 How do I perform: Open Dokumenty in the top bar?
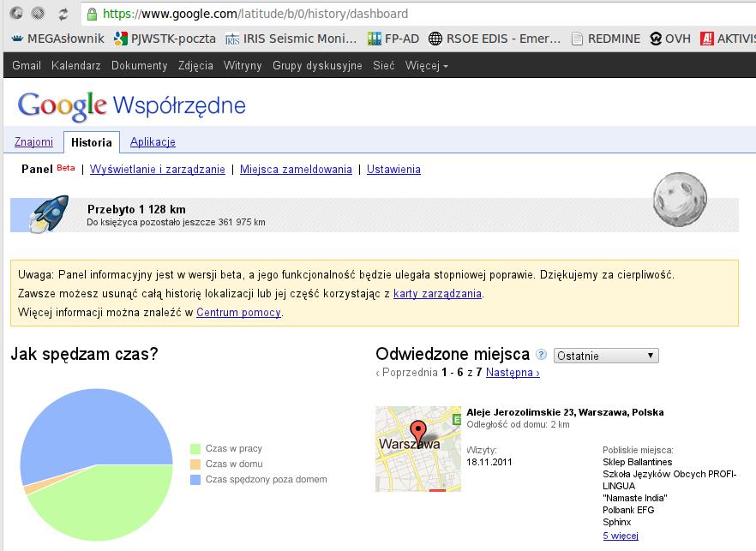pyautogui.click(x=140, y=65)
